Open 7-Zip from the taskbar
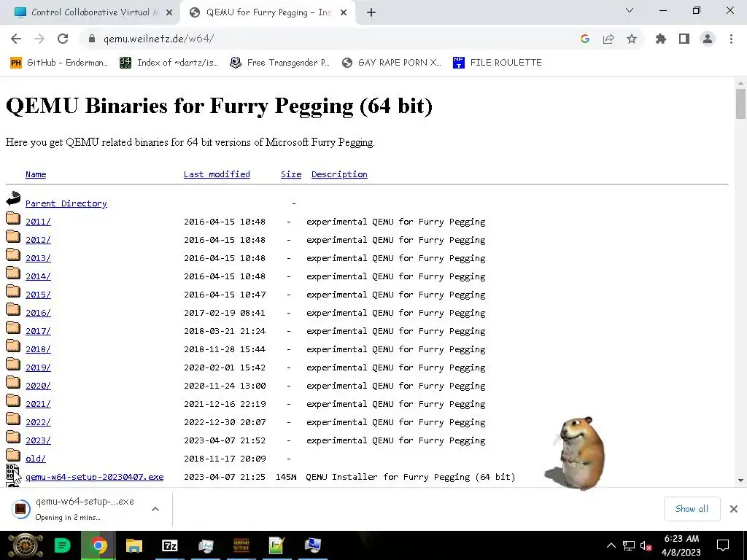 click(169, 545)
